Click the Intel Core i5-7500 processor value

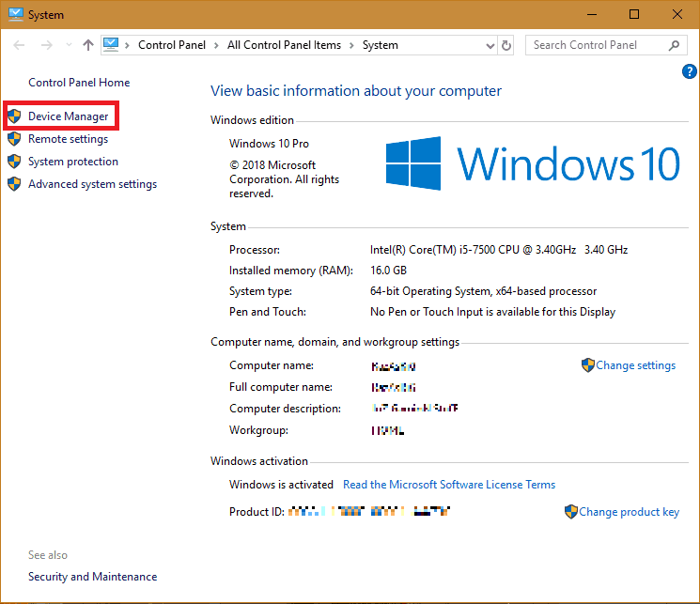click(x=499, y=250)
